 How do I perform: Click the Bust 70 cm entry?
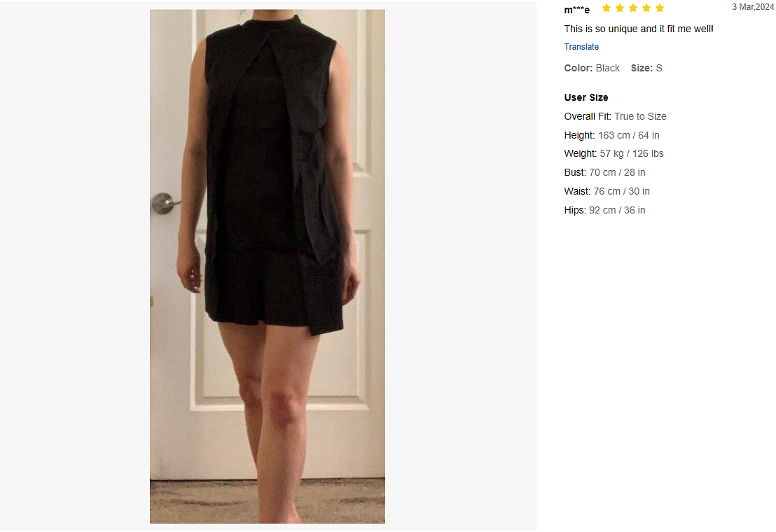pyautogui.click(x=605, y=172)
